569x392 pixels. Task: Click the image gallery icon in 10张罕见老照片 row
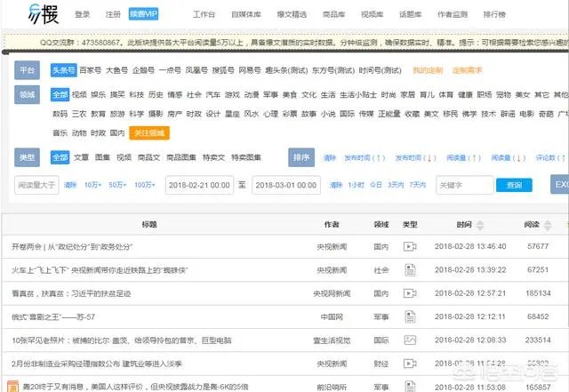click(410, 340)
